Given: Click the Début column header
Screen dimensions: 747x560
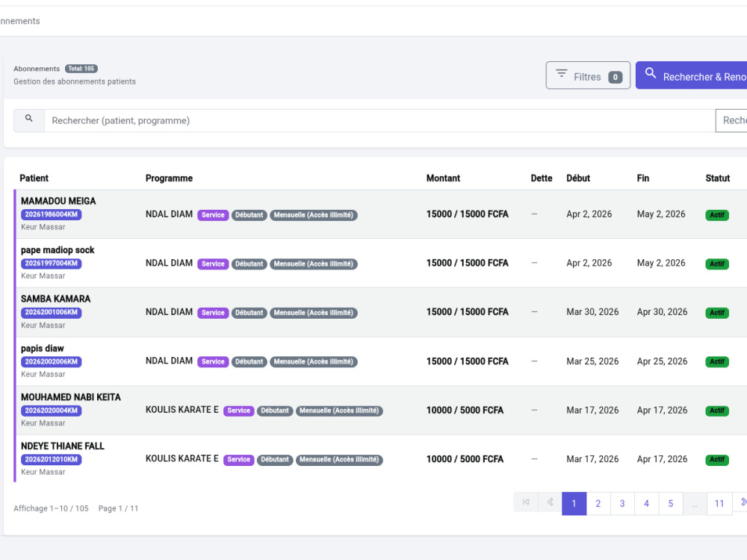Looking at the screenshot, I should pos(578,178).
